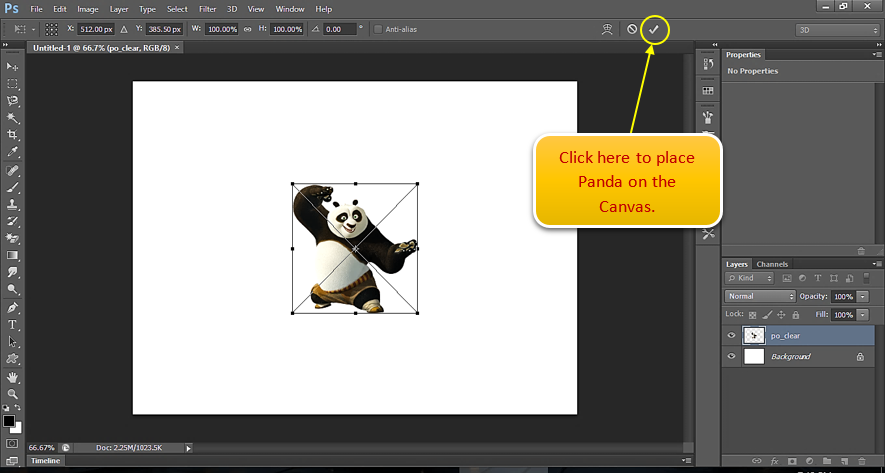Screen dimensions: 885x473
Task: Open the Image menu
Action: coord(87,9)
